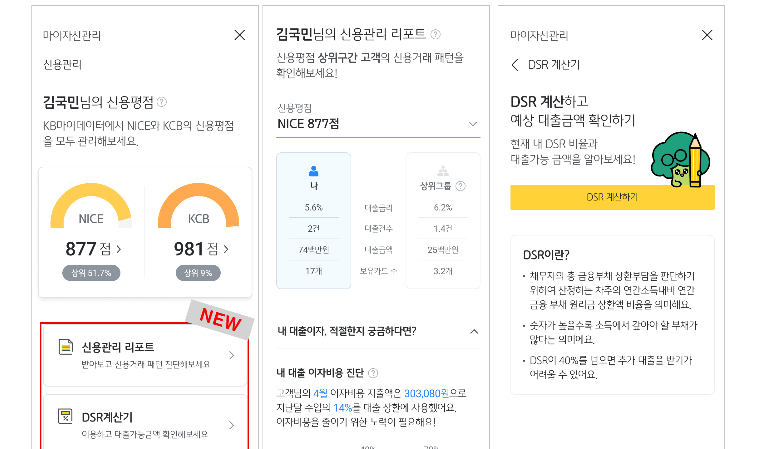Click the 대출건수 row label
Image resolution: width=760 pixels, height=449 pixels.
pos(378,229)
